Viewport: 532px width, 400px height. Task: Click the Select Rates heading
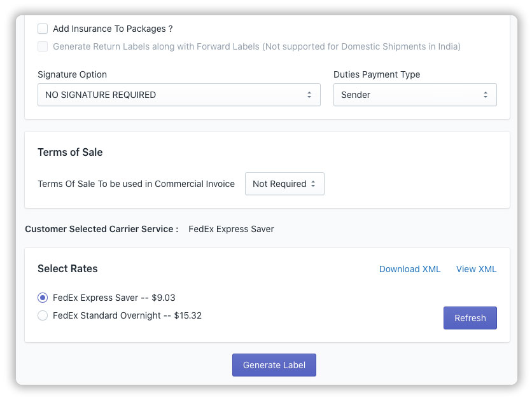pos(67,268)
